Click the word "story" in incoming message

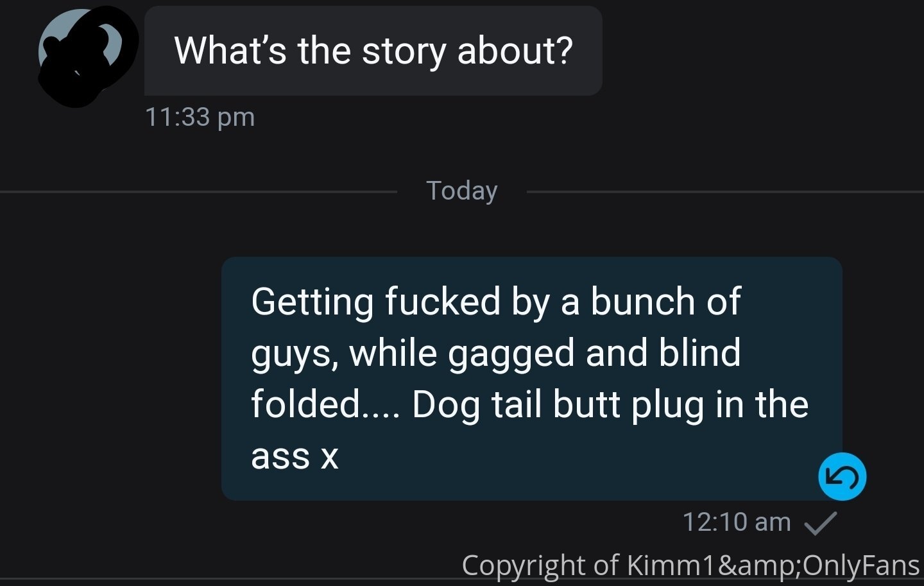[404, 51]
